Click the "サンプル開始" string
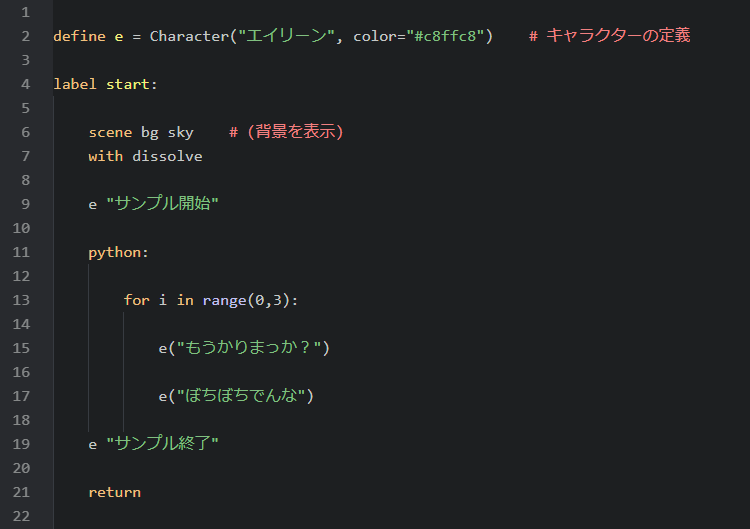The image size is (750, 529). click(x=162, y=204)
